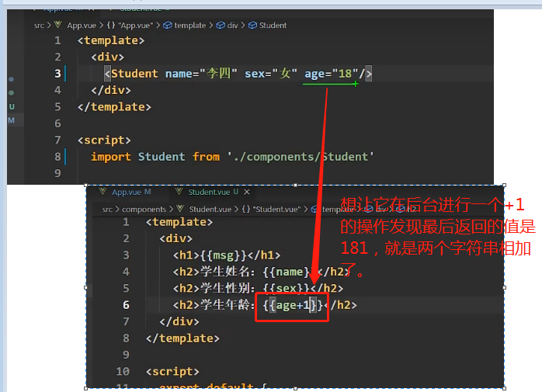Viewport: 542px width, 392px height.
Task: Click the import keyword on line 8
Action: coord(111,157)
